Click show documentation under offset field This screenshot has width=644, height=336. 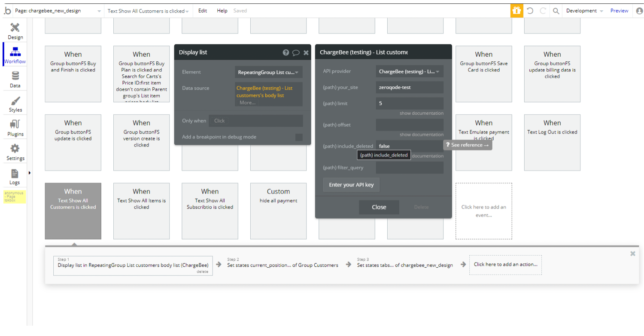point(422,134)
